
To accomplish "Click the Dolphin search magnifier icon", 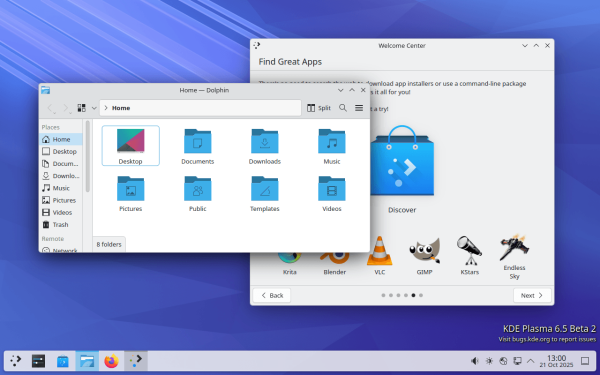I will (343, 108).
